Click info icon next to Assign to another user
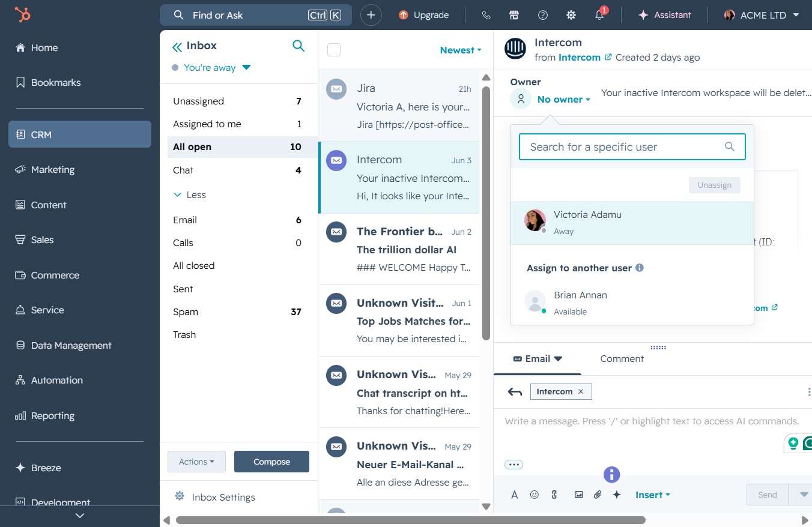Viewport: 812px width, 527px height. 640,268
